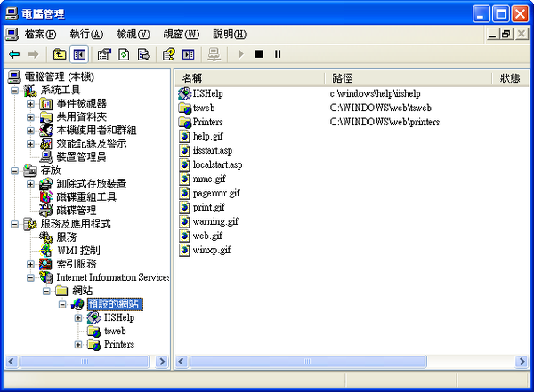This screenshot has width=534, height=392.
Task: Open the 視窗(W) menu
Action: (182, 34)
